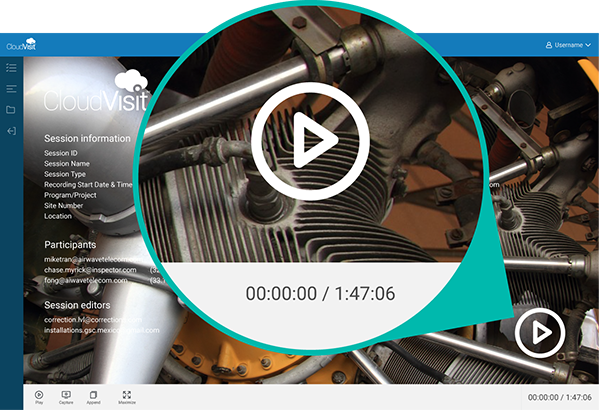This screenshot has width=600, height=411.
Task: Click the user icon beside Username
Action: tap(549, 45)
